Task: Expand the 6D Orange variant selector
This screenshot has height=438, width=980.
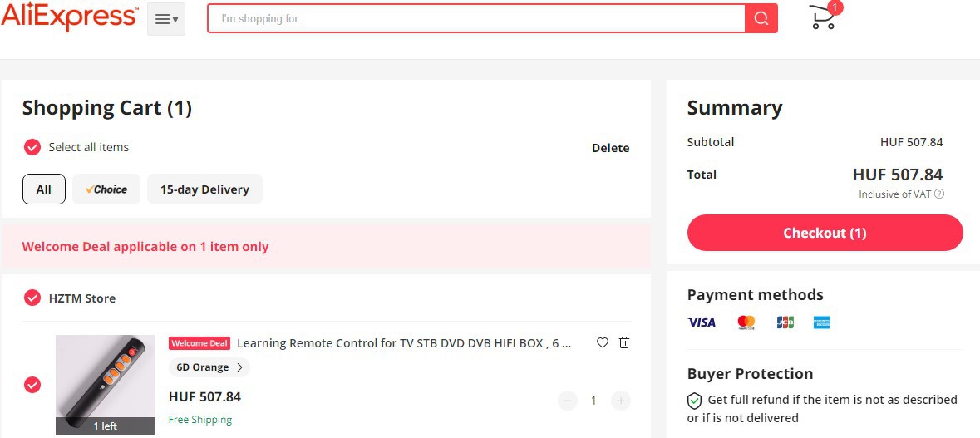Action: pyautogui.click(x=209, y=367)
